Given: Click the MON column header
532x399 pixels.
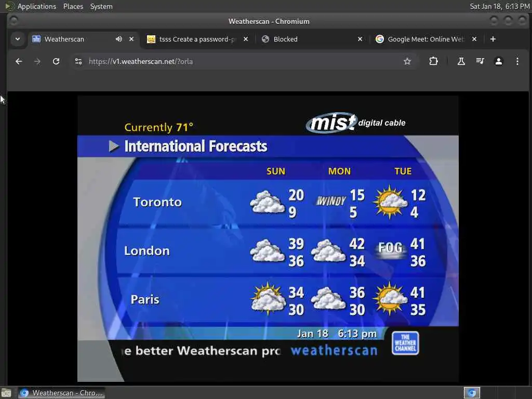Looking at the screenshot, I should 339,171.
